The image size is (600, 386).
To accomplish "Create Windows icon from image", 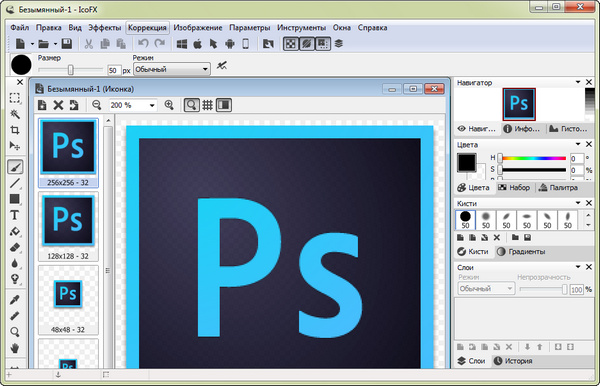I will point(182,44).
